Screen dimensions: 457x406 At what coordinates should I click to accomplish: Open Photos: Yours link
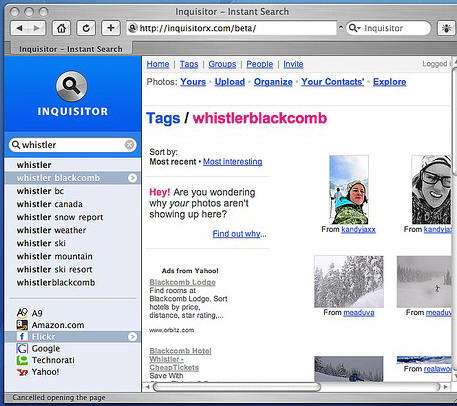click(193, 82)
